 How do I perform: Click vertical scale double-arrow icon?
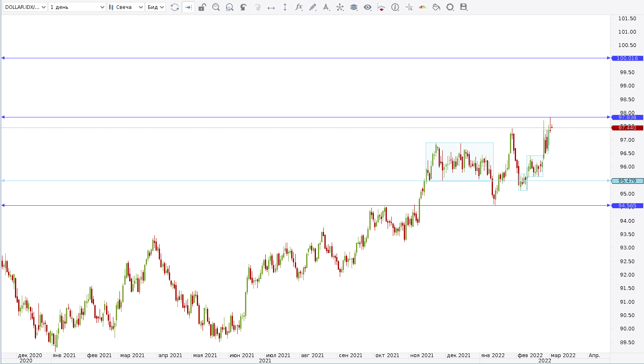[285, 7]
